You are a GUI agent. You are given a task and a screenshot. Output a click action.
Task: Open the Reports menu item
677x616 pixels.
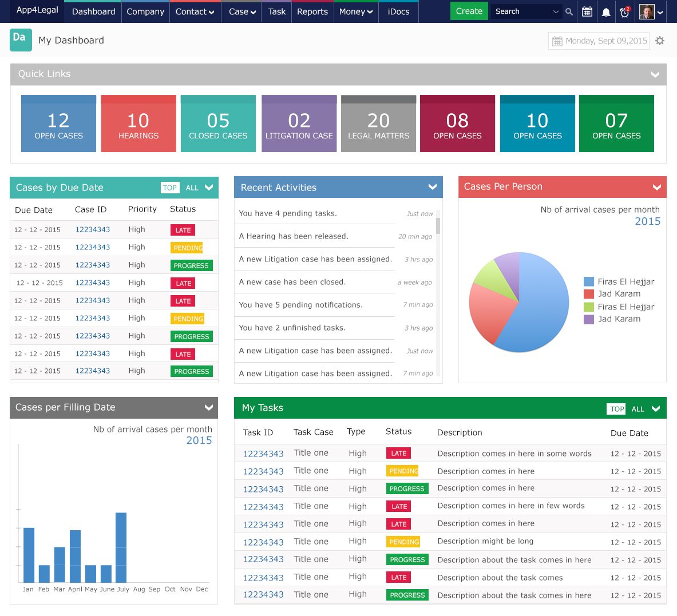tap(312, 11)
